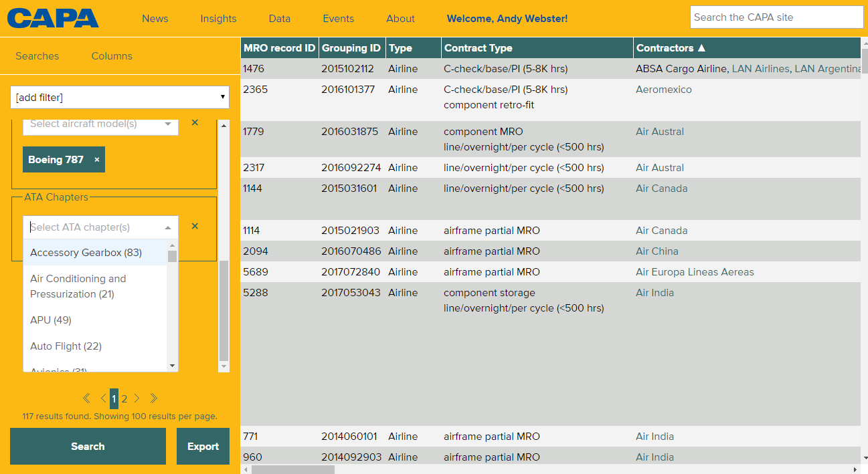868x474 pixels.
Task: Open the Aeromexico contractor link
Action: [x=664, y=90]
